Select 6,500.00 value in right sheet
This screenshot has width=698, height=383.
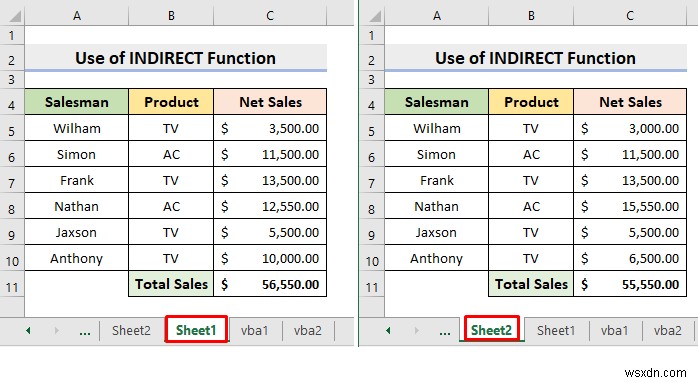point(630,258)
